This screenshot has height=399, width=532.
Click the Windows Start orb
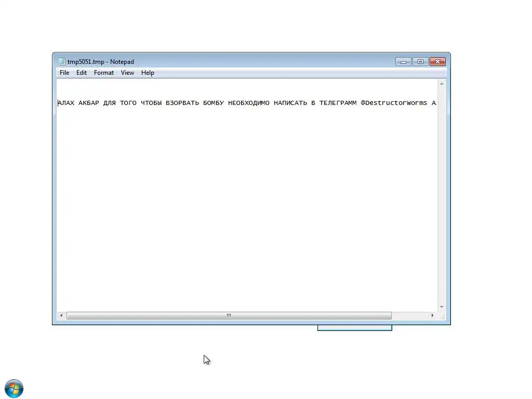point(14,389)
